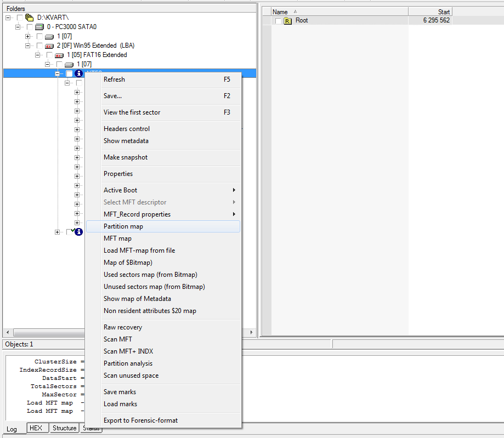Collapse the D:\KVART\ tree node
The image size is (504, 438).
9,18
